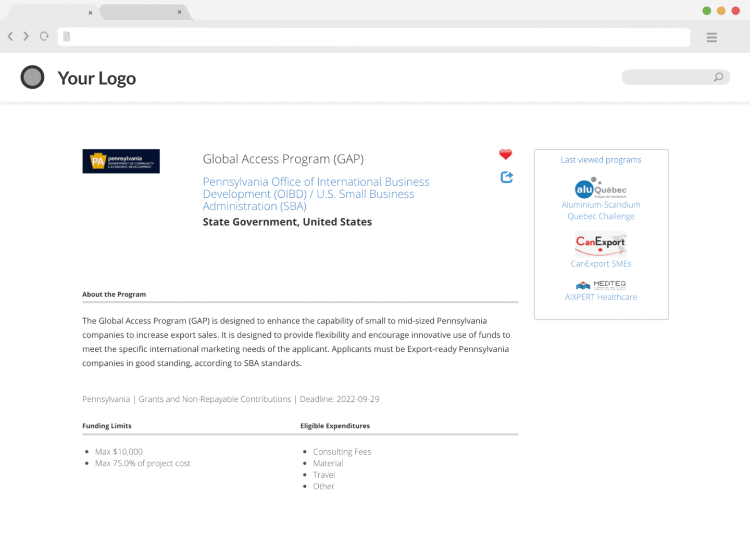The width and height of the screenshot is (750, 560).
Task: Click the Max $10,000 list item
Action: tap(119, 452)
